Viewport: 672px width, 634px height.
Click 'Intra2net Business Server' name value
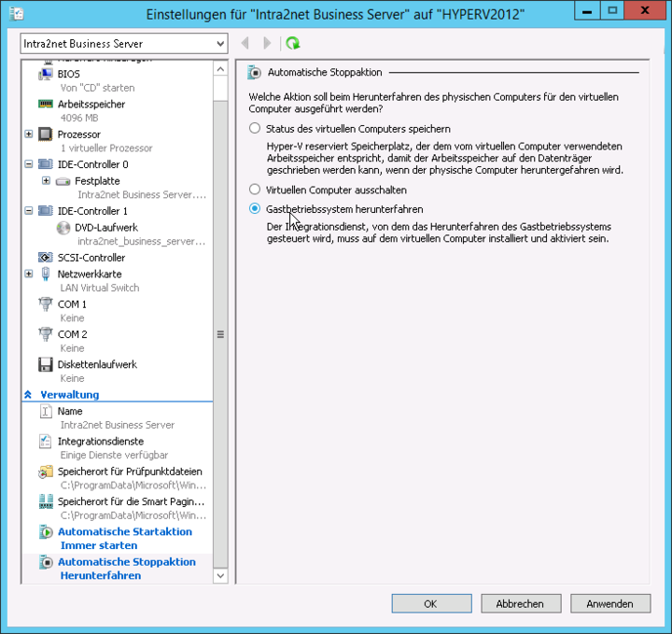point(118,425)
